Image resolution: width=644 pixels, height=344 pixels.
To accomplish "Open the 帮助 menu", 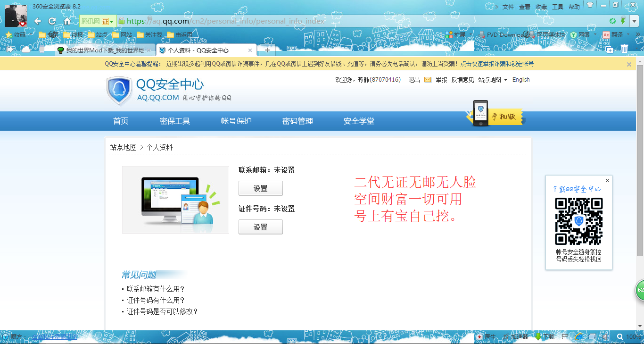I will click(x=574, y=7).
